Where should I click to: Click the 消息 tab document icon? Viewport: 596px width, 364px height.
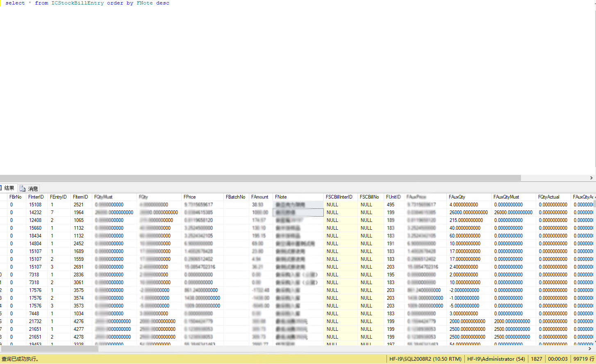(23, 189)
